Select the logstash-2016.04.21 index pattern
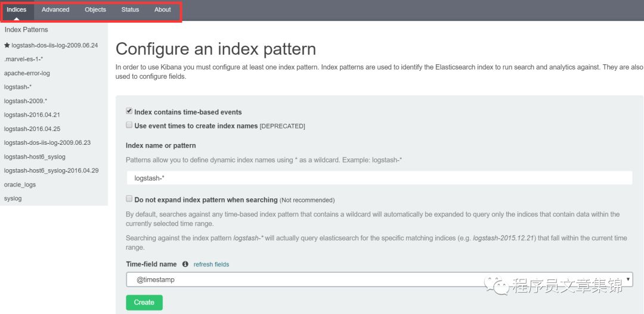 pos(32,115)
